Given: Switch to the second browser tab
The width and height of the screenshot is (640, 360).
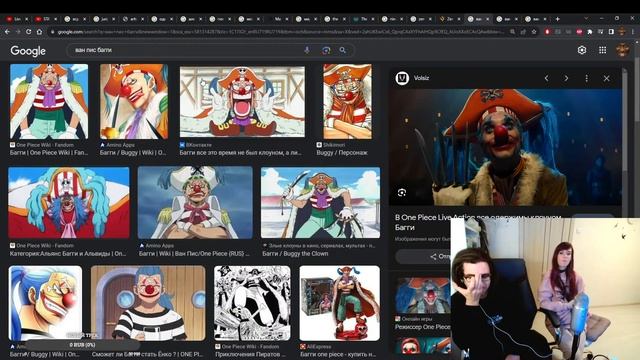Looking at the screenshot, I should (x=45, y=19).
